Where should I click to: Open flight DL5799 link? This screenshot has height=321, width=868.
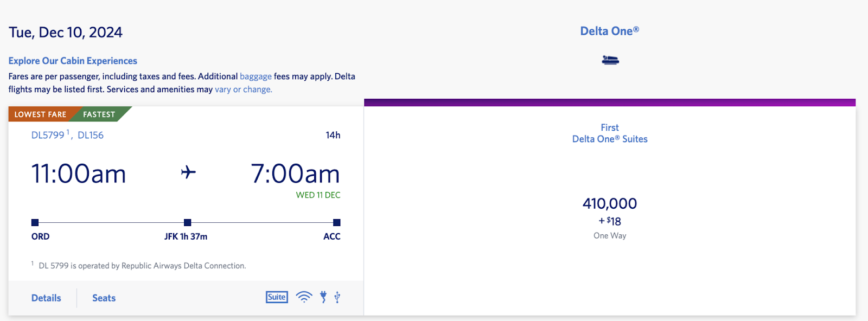(x=48, y=135)
